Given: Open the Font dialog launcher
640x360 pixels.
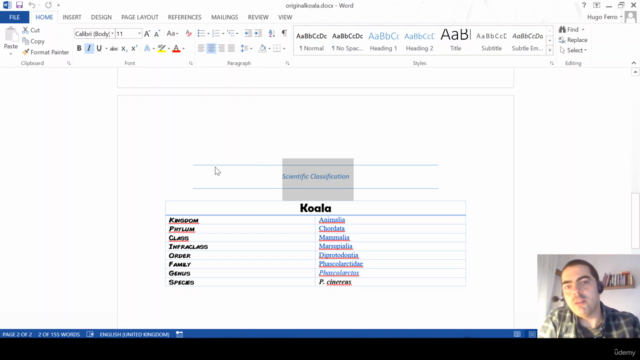Looking at the screenshot, I should pos(191,63).
